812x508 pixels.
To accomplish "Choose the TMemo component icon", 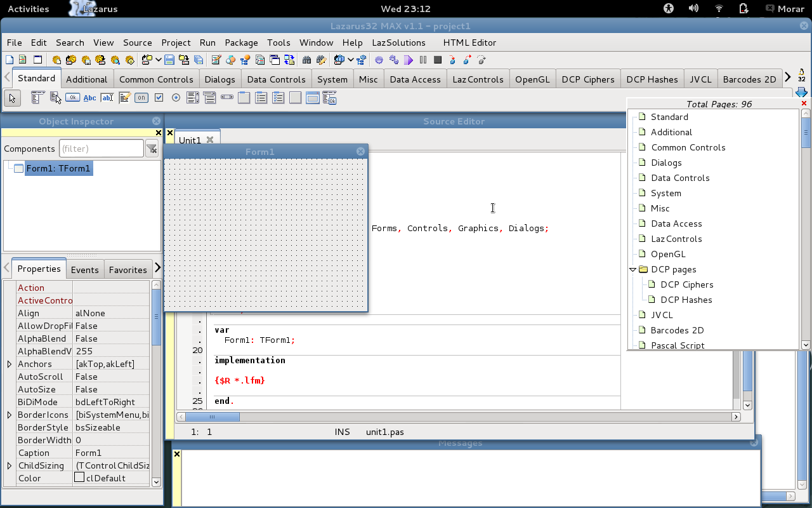I will (124, 98).
